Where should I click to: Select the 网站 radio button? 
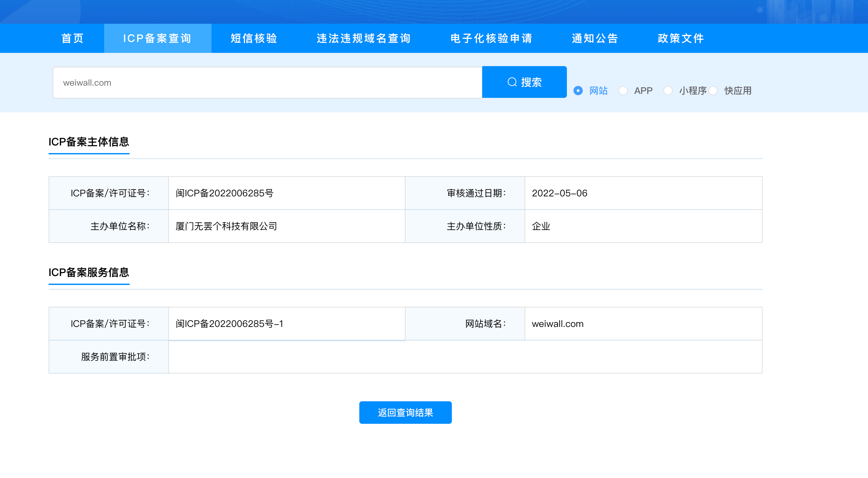coord(578,91)
